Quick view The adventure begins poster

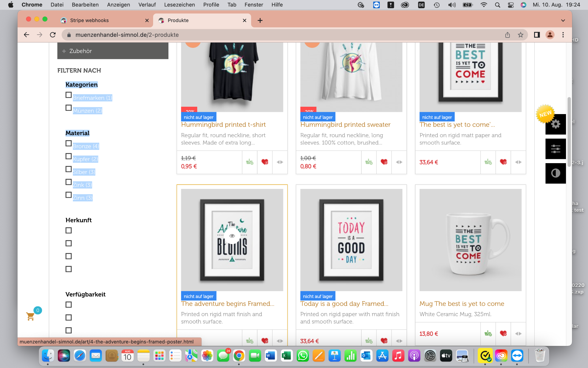pyautogui.click(x=232, y=236)
